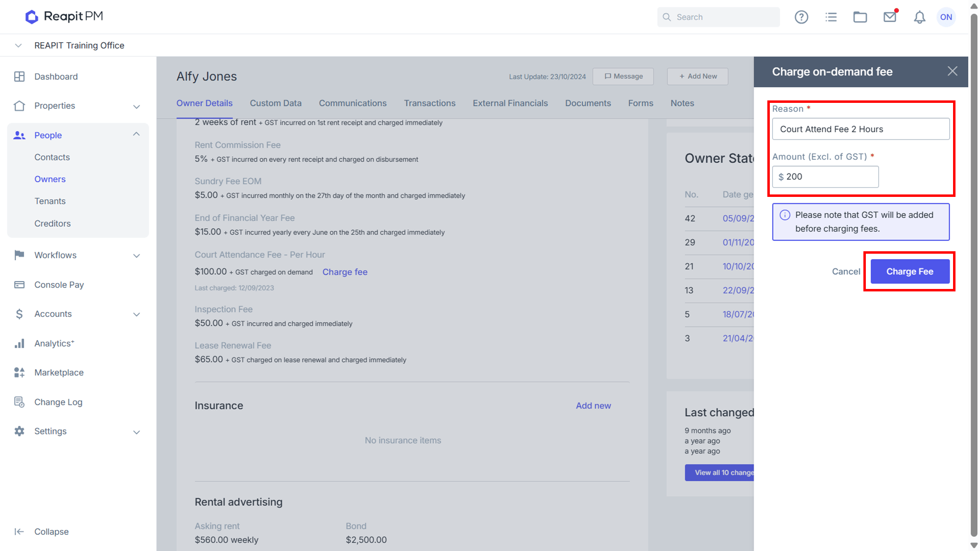Click the blue Charge Fee button

coord(909,271)
